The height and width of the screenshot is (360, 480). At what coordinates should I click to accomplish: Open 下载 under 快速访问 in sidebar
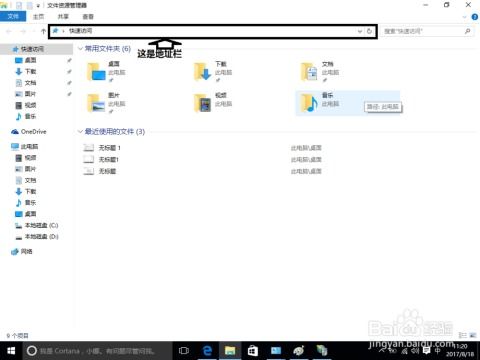[30, 71]
